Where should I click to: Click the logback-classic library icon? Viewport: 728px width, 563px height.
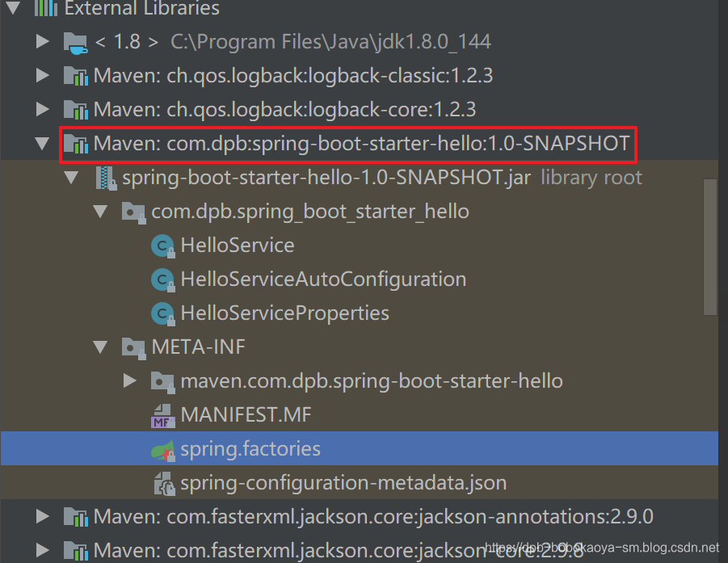[76, 76]
